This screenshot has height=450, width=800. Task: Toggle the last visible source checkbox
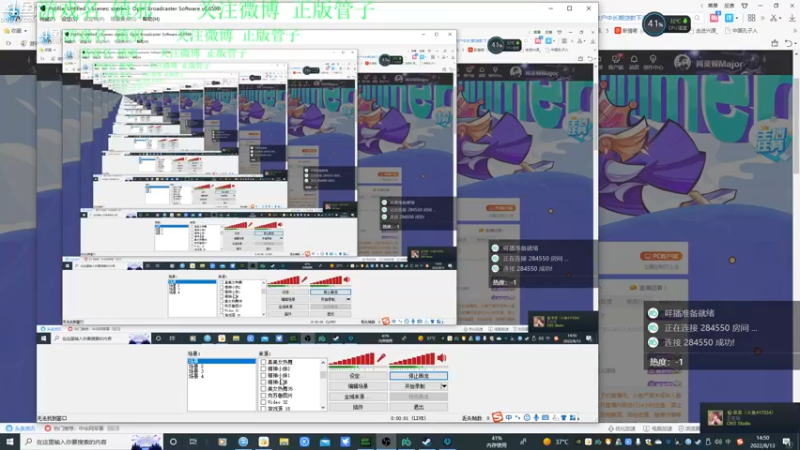263,408
